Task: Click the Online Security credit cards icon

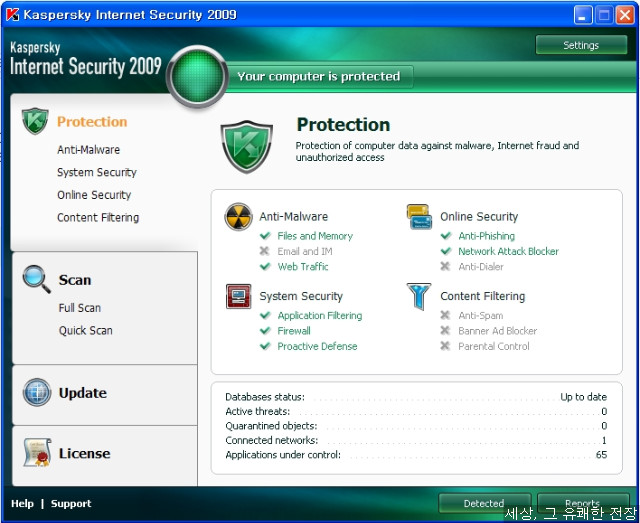Action: point(419,217)
